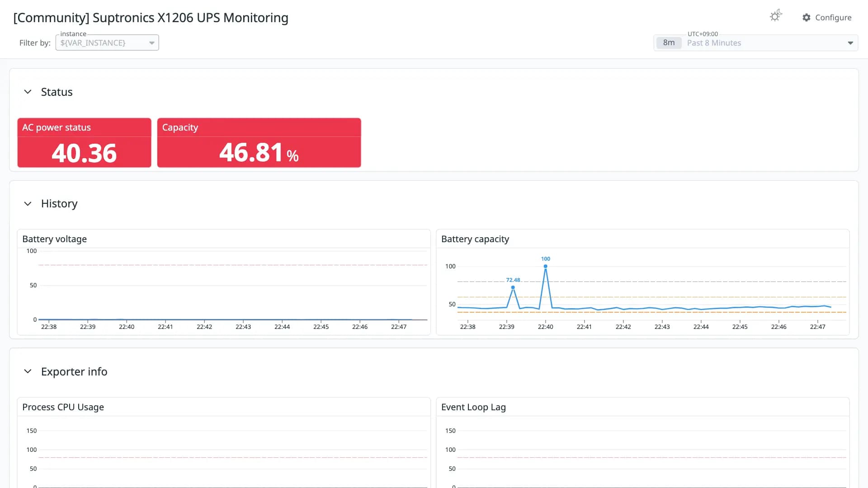The height and width of the screenshot is (488, 868).
Task: Collapse the Status section chevron
Action: [28, 92]
